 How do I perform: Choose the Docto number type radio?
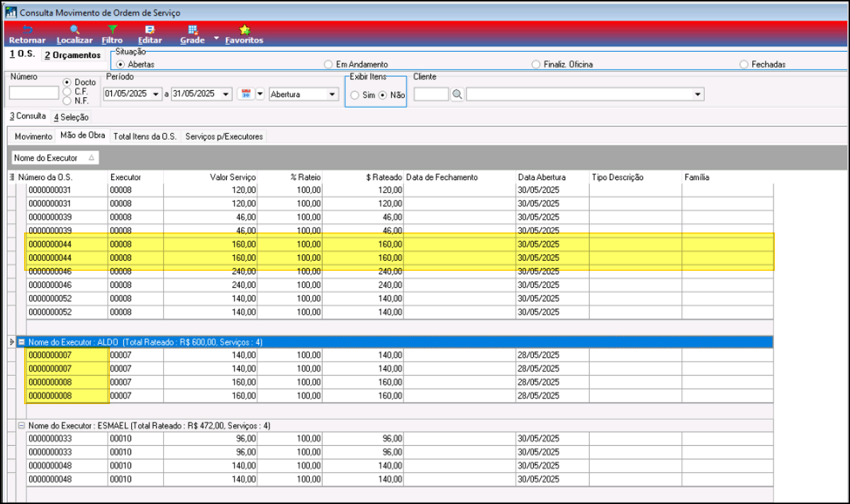click(x=67, y=82)
